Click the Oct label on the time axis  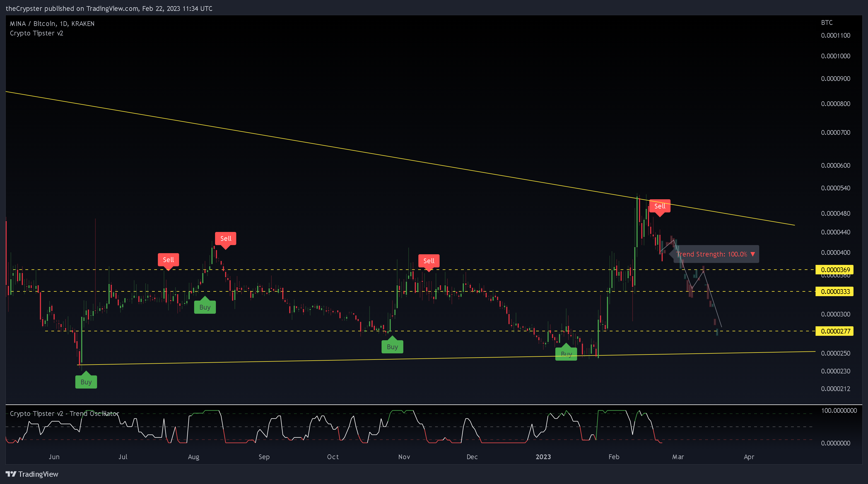coord(333,457)
